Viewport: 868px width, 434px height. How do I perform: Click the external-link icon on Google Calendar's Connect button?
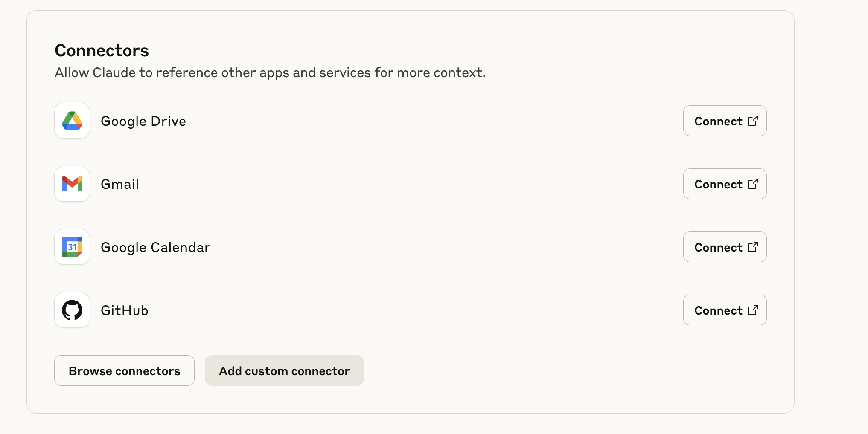[754, 247]
